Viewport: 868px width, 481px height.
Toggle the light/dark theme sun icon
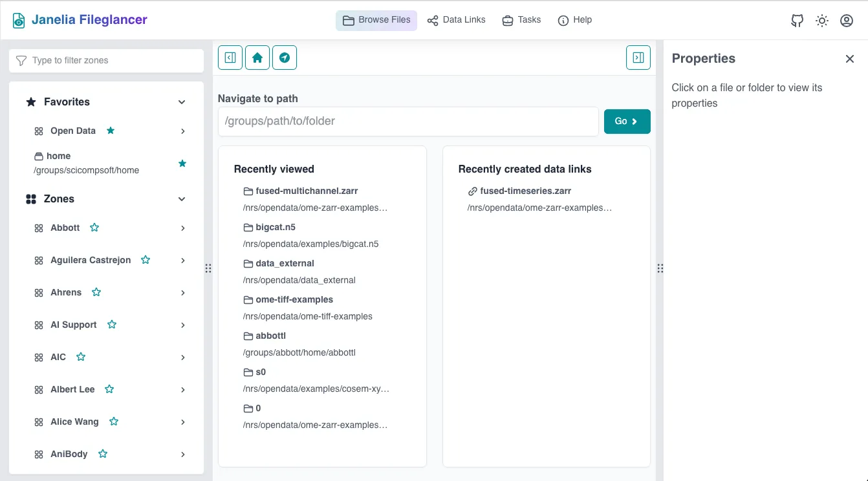(x=821, y=21)
